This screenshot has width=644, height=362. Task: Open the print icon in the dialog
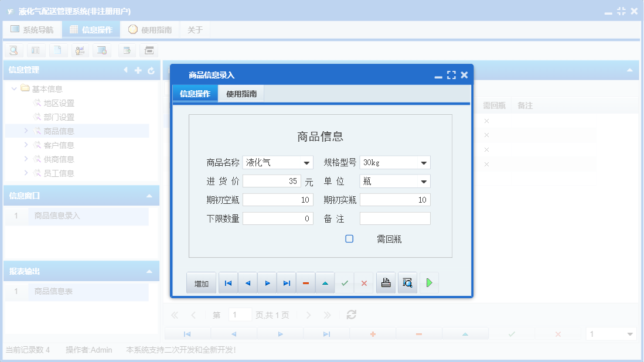pos(385,282)
